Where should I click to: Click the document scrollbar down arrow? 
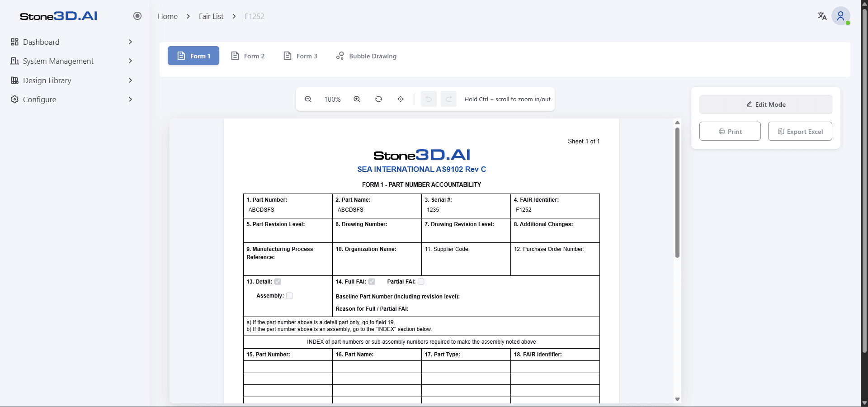[x=677, y=399]
